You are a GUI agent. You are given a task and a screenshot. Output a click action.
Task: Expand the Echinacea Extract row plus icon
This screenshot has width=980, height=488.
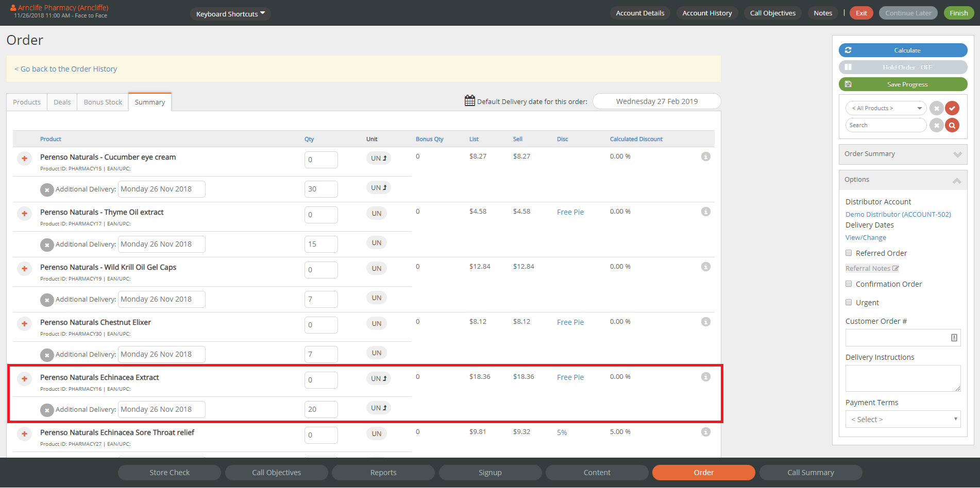(x=24, y=379)
